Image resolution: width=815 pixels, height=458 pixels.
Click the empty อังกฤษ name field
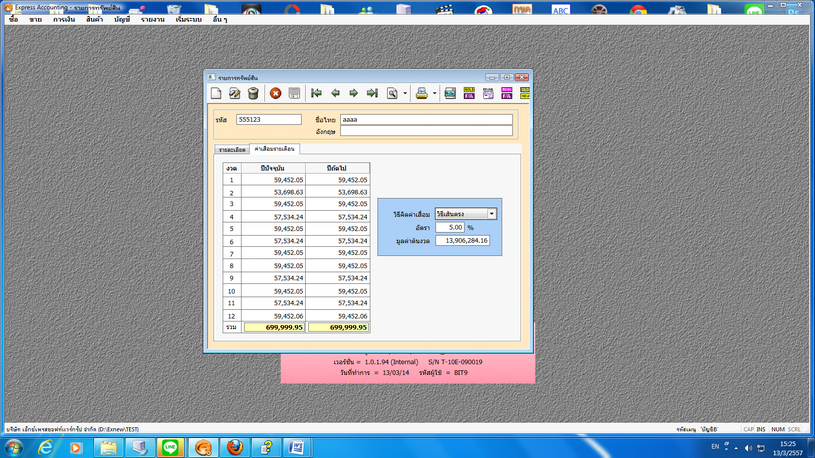(426, 131)
